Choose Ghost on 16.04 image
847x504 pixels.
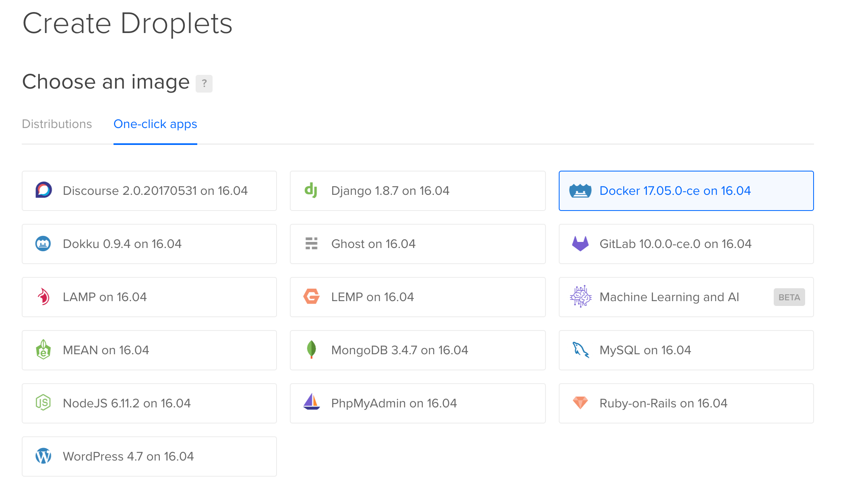click(x=417, y=244)
